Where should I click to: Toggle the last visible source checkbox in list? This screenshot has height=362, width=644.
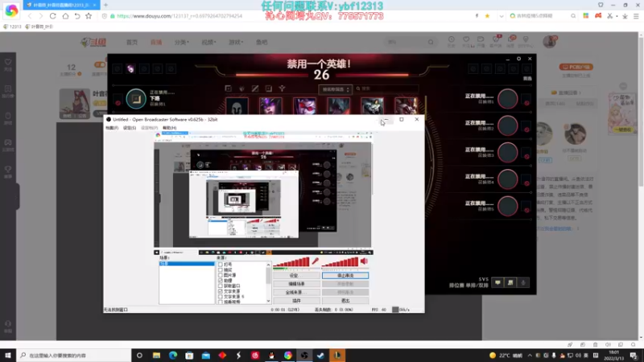[x=221, y=302]
